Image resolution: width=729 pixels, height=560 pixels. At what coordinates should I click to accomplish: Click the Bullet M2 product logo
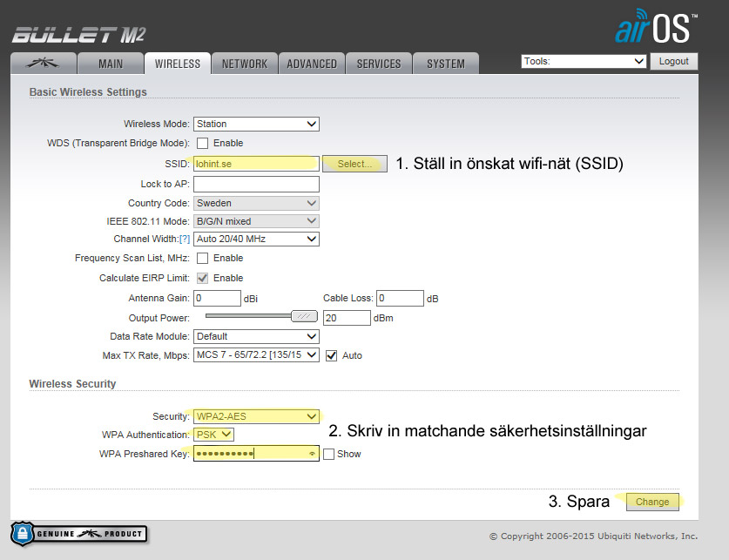point(78,35)
